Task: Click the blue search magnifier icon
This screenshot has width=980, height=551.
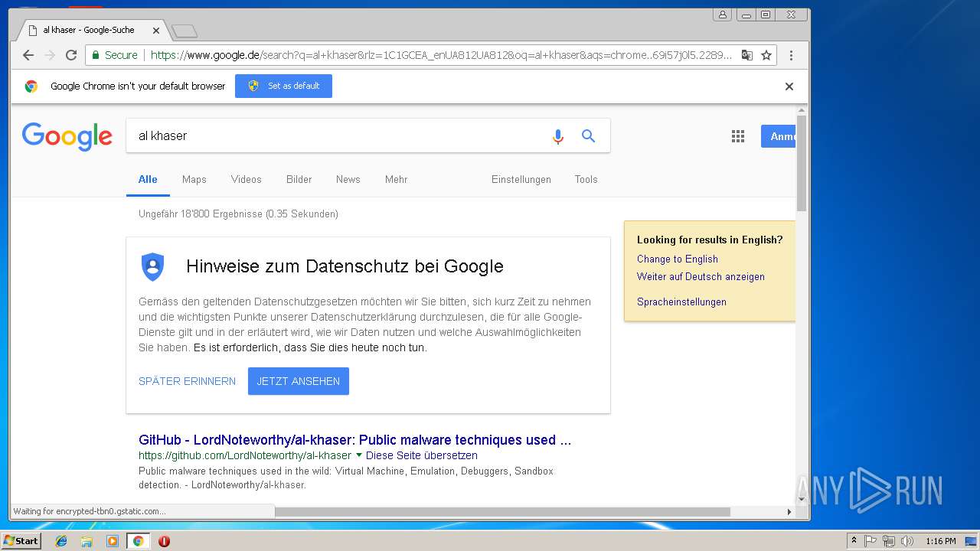Action: [588, 136]
